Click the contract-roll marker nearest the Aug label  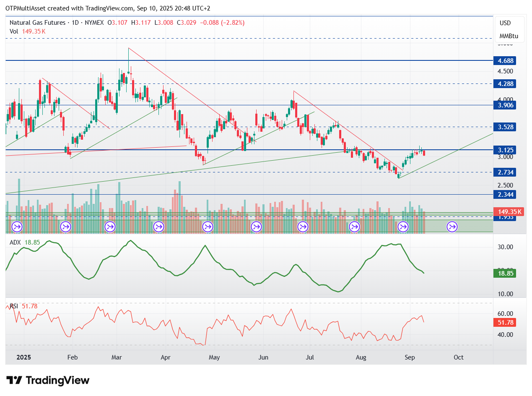click(355, 227)
